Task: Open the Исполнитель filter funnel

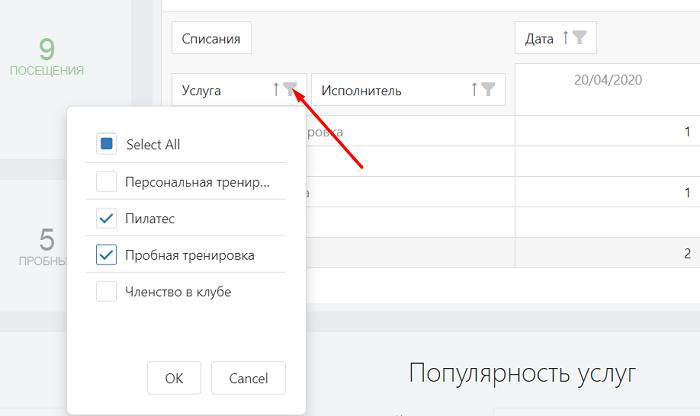Action: (488, 89)
